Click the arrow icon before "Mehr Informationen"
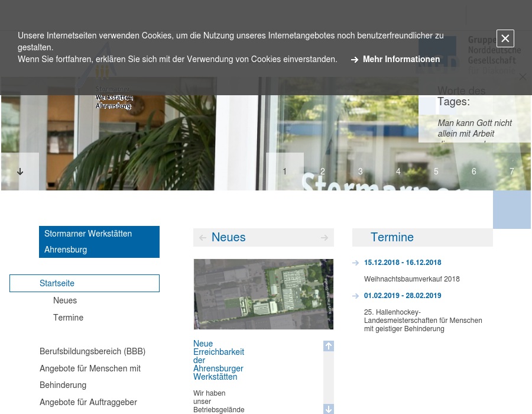 [355, 59]
